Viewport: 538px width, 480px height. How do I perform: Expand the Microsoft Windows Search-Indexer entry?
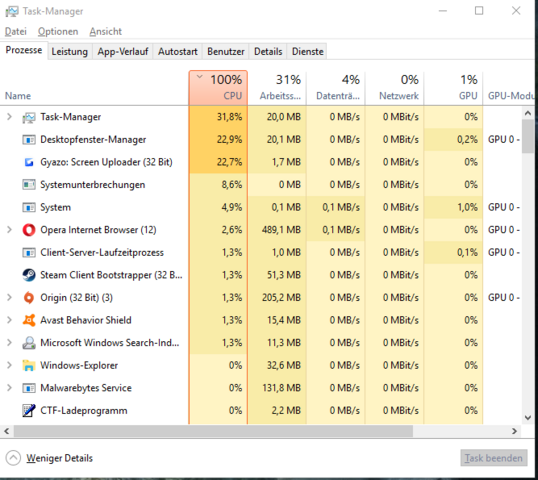9,343
